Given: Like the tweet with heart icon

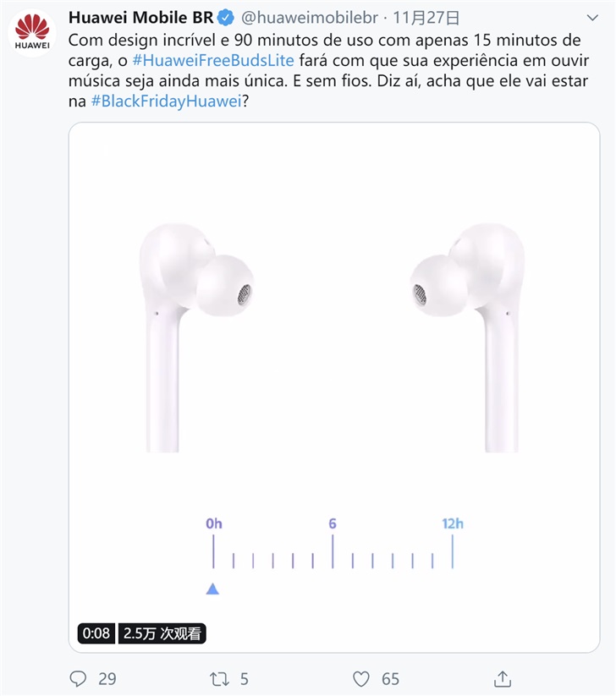Looking at the screenshot, I should coord(361,679).
